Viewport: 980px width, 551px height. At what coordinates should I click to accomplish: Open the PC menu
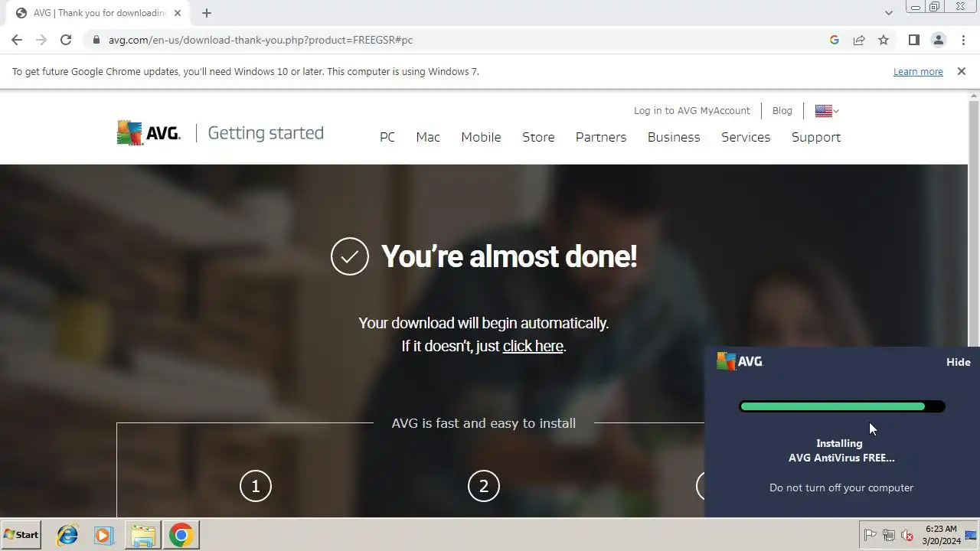tap(387, 137)
